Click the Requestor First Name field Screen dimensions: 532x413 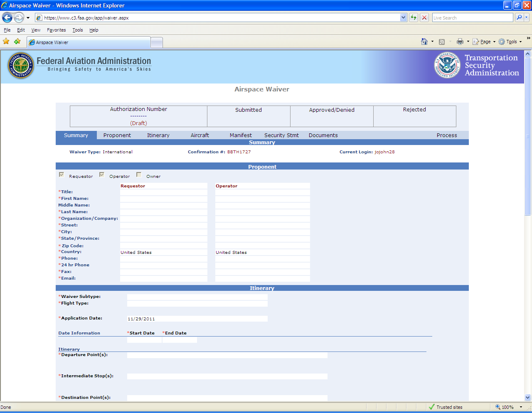point(164,199)
